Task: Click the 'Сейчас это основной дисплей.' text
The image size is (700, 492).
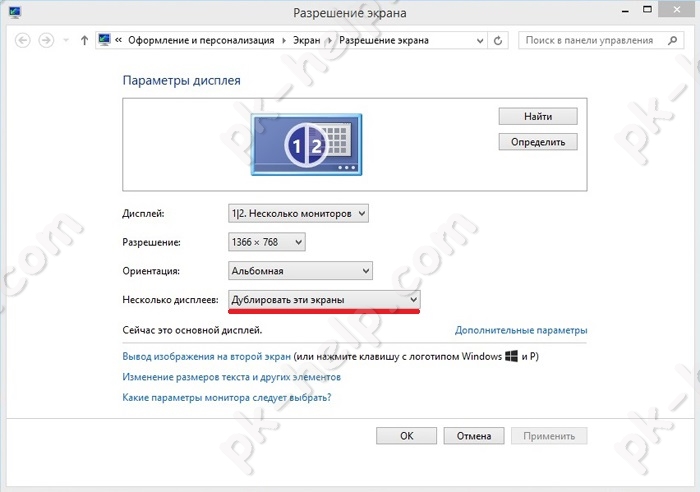Action: point(192,330)
